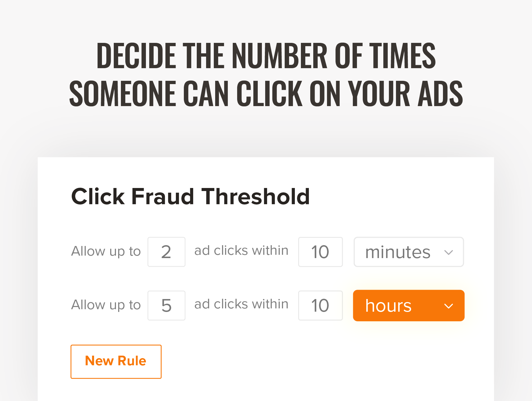Image resolution: width=532 pixels, height=401 pixels.
Task: Click the chevron arrow in minutes dropdown
Action: 448,252
